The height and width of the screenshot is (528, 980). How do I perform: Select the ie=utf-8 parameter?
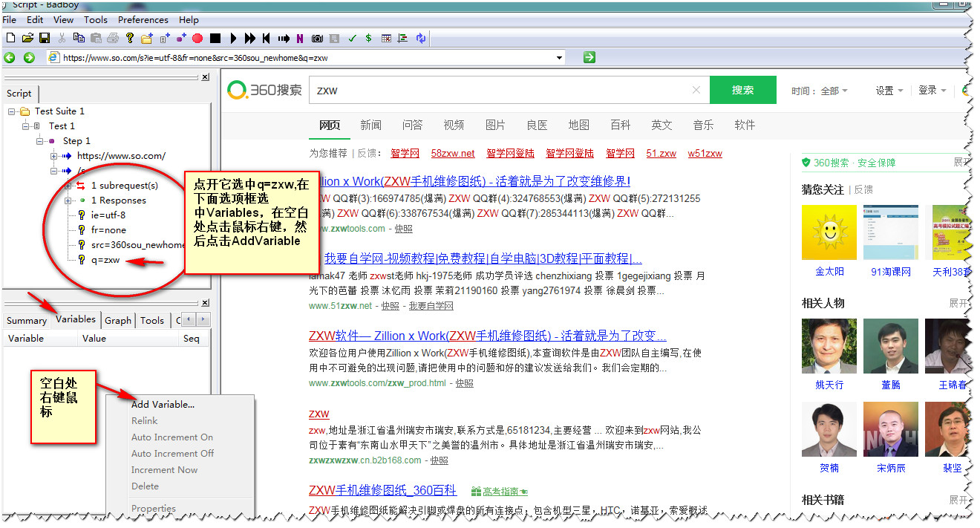point(108,215)
